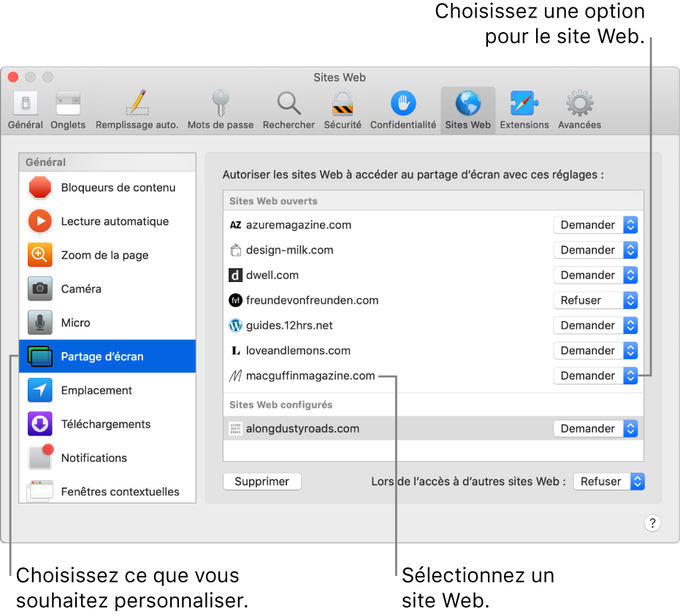This screenshot has height=616, width=680.
Task: Open the Demander dropdown for azuremagazine.com
Action: click(595, 224)
